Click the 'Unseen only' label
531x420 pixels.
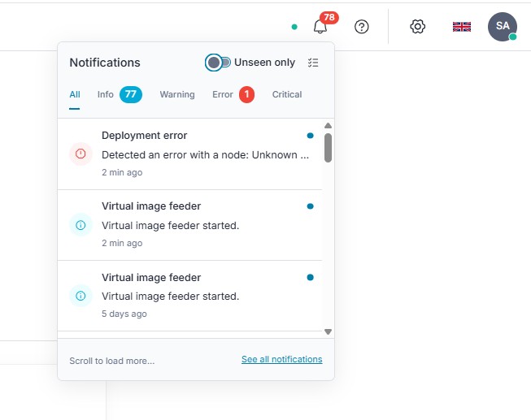click(x=264, y=63)
